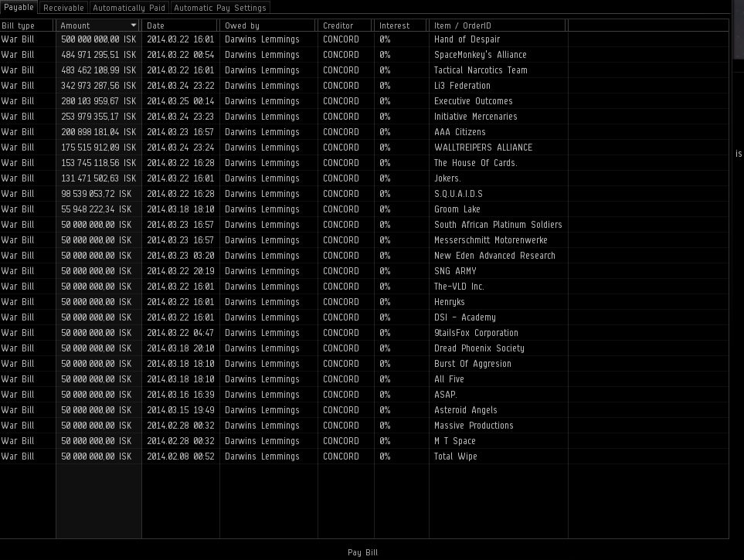Select the Henryks bill row
Screen dimensions: 744x560
[x=365, y=302]
